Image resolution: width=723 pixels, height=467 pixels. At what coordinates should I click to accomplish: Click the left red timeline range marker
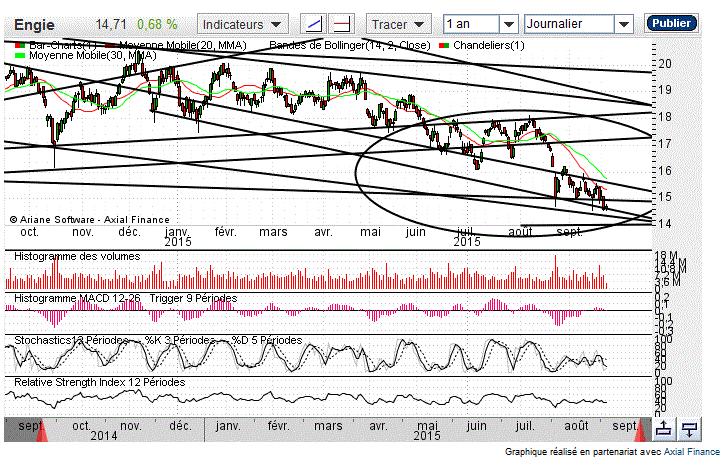(42, 432)
